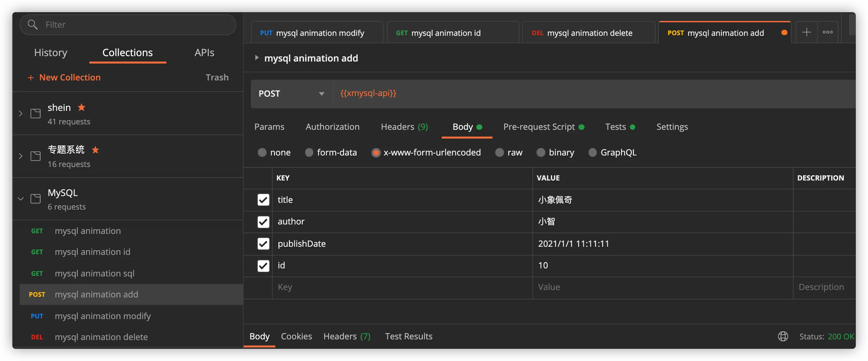Open the POST method dropdown
Viewport: 868px width, 361px height.
pos(292,94)
